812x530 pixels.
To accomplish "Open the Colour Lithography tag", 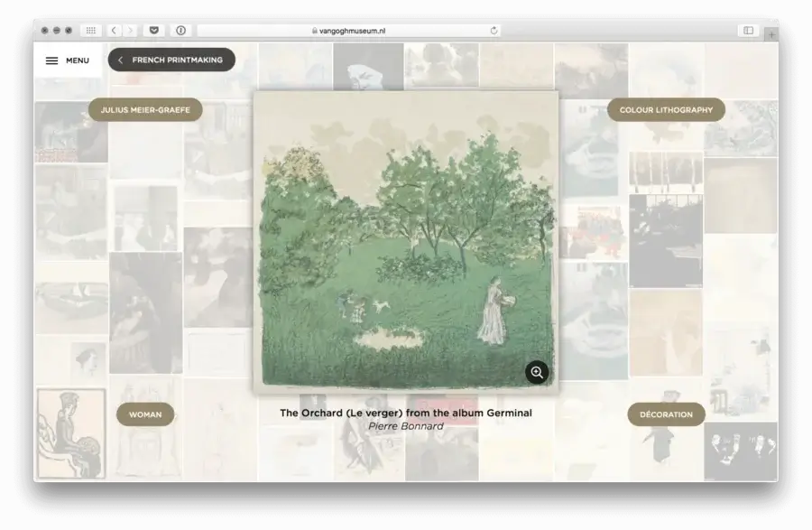I will coord(666,110).
